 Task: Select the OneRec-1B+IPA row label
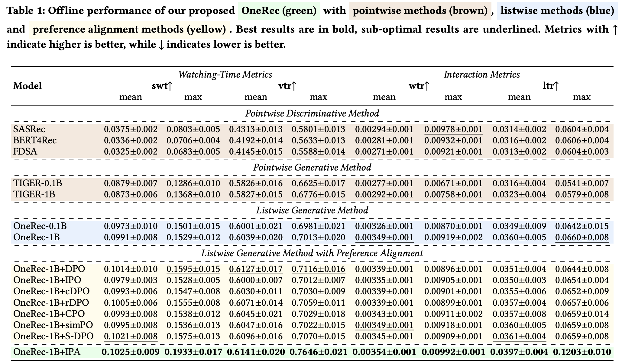point(47,352)
